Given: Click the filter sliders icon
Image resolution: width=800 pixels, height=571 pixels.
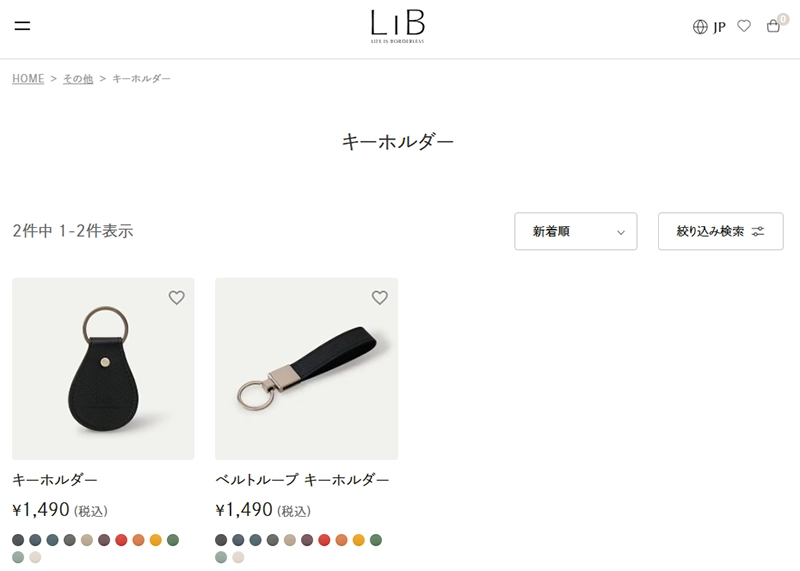Looking at the screenshot, I should point(758,232).
